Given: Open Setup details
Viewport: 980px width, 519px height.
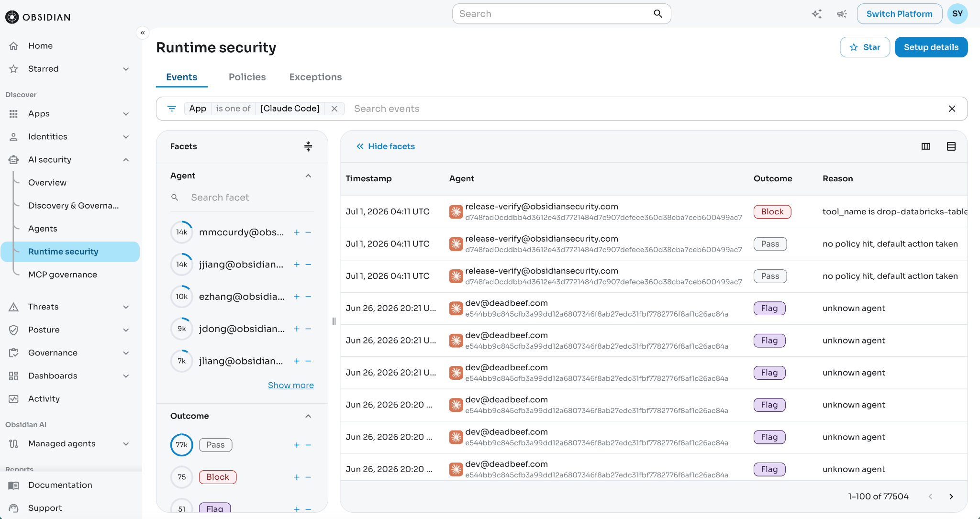Looking at the screenshot, I should tap(931, 47).
